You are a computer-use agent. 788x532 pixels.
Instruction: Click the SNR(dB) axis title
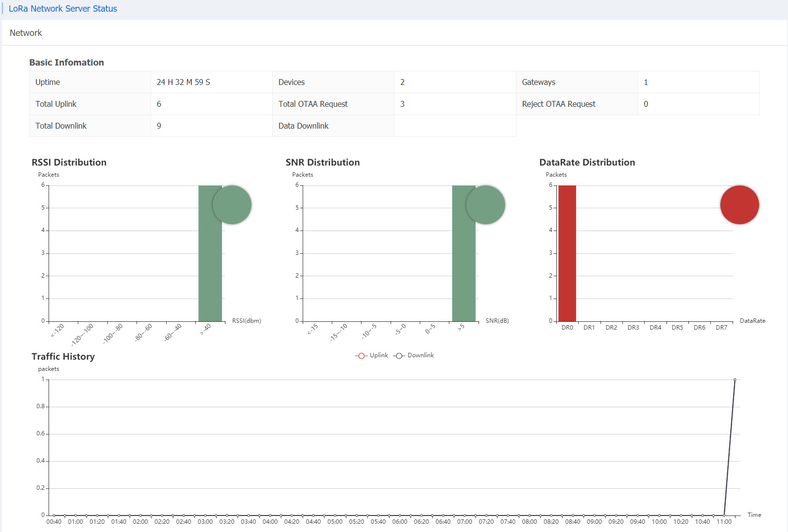pos(497,321)
